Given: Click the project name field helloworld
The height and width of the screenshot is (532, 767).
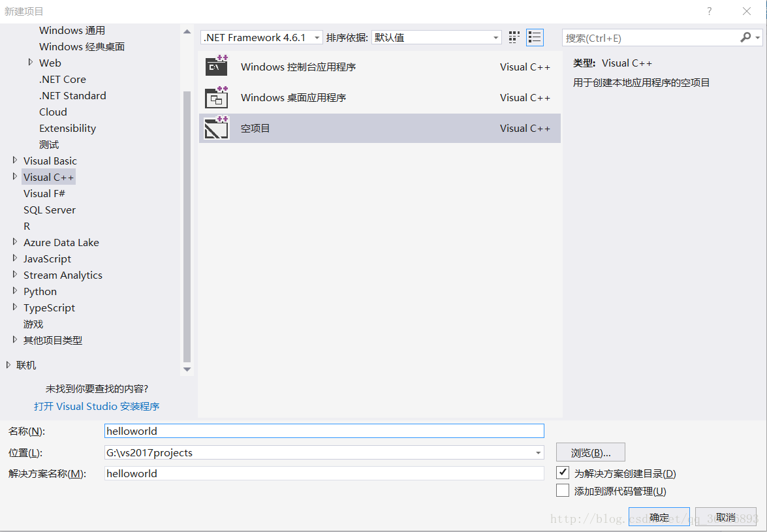Looking at the screenshot, I should pos(324,431).
